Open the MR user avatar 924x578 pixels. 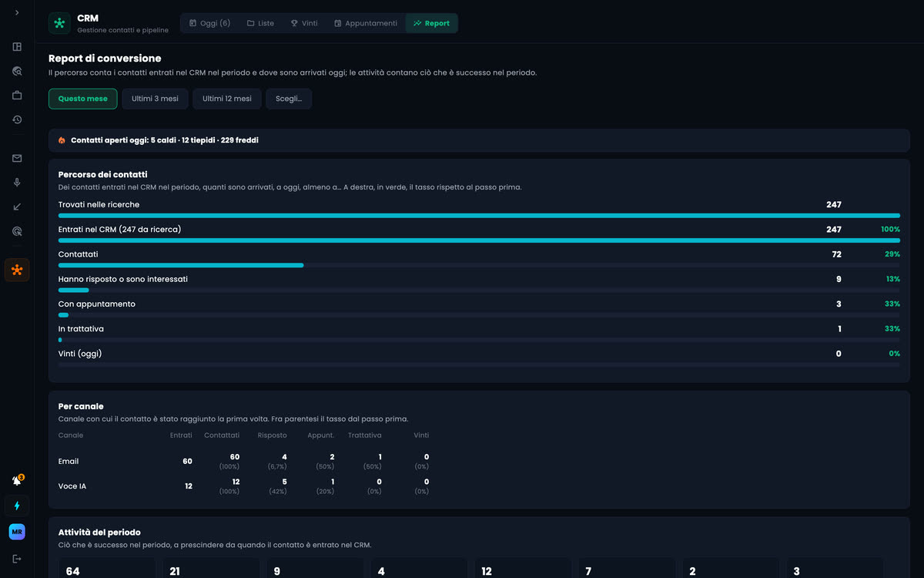tap(17, 532)
